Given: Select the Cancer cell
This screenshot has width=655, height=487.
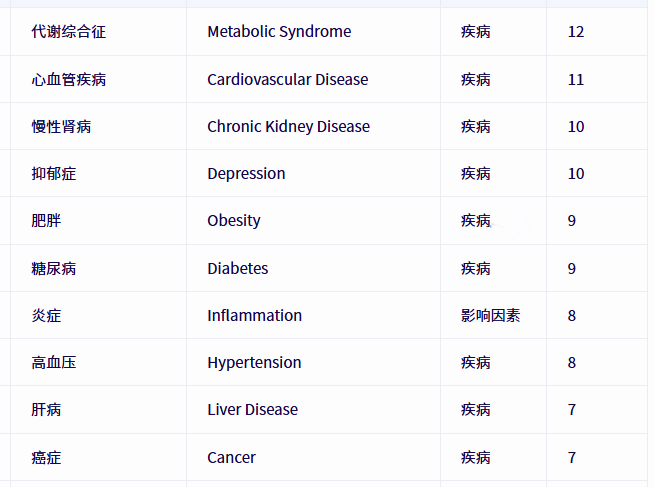Looking at the screenshot, I should click(x=231, y=458).
